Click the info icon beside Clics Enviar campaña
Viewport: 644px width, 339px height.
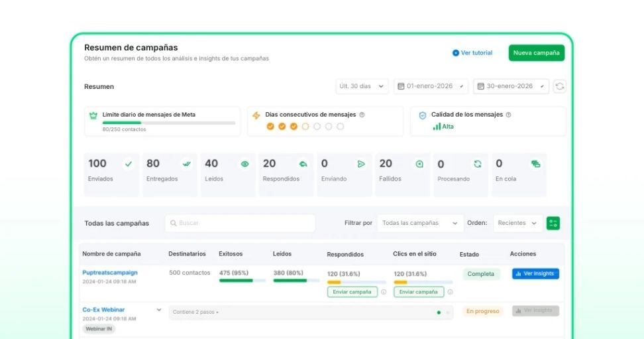pos(450,292)
